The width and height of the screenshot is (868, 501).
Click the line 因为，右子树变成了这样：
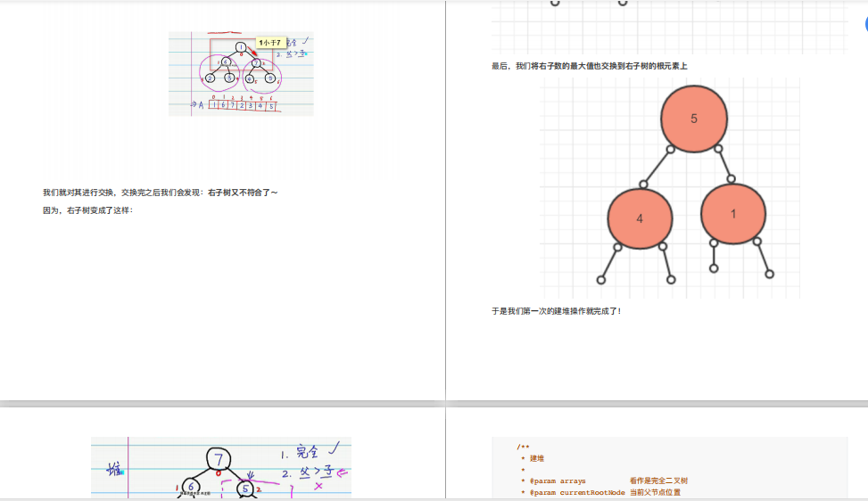tap(88, 210)
